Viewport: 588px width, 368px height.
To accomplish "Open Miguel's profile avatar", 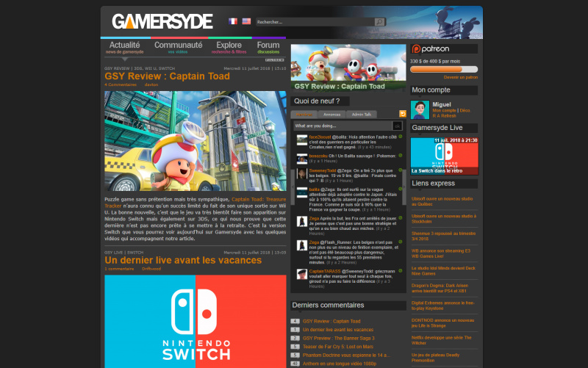I will 420,110.
